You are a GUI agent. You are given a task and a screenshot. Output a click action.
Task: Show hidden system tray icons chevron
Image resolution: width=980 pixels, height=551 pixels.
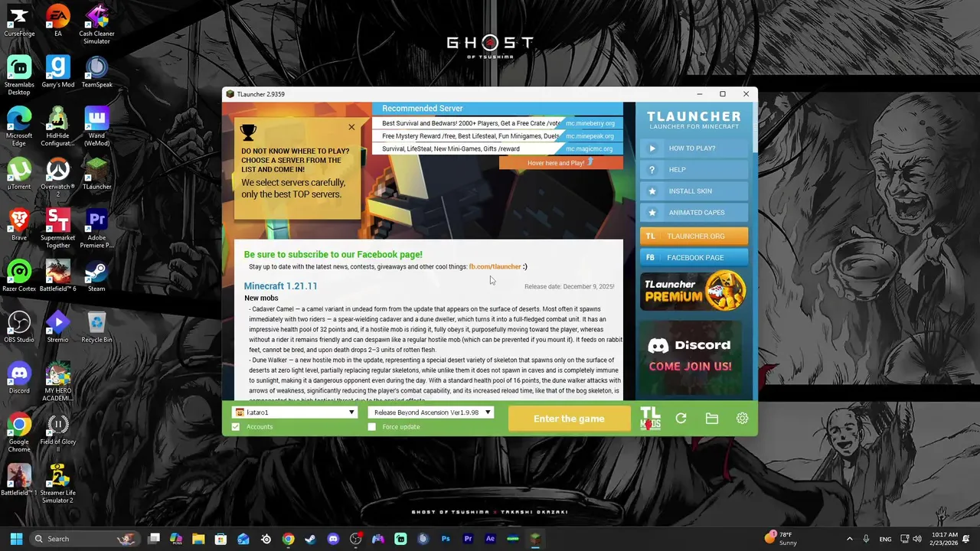point(849,539)
